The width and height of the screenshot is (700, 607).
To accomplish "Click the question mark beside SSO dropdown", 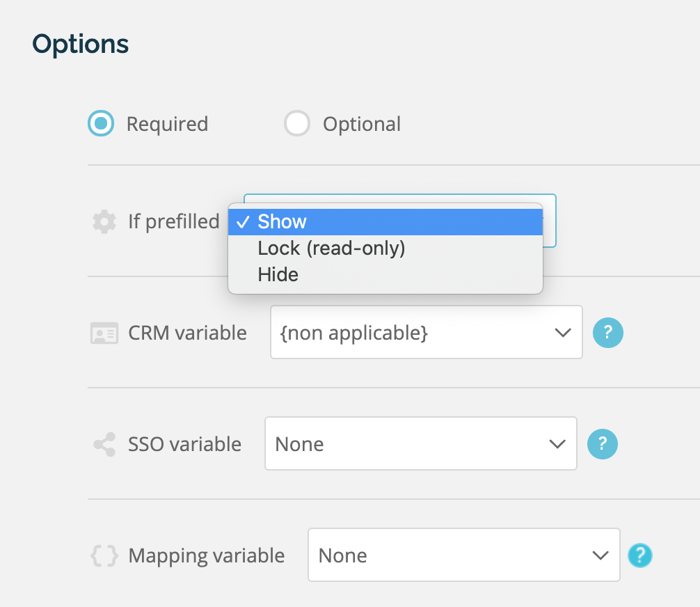I will [603, 443].
